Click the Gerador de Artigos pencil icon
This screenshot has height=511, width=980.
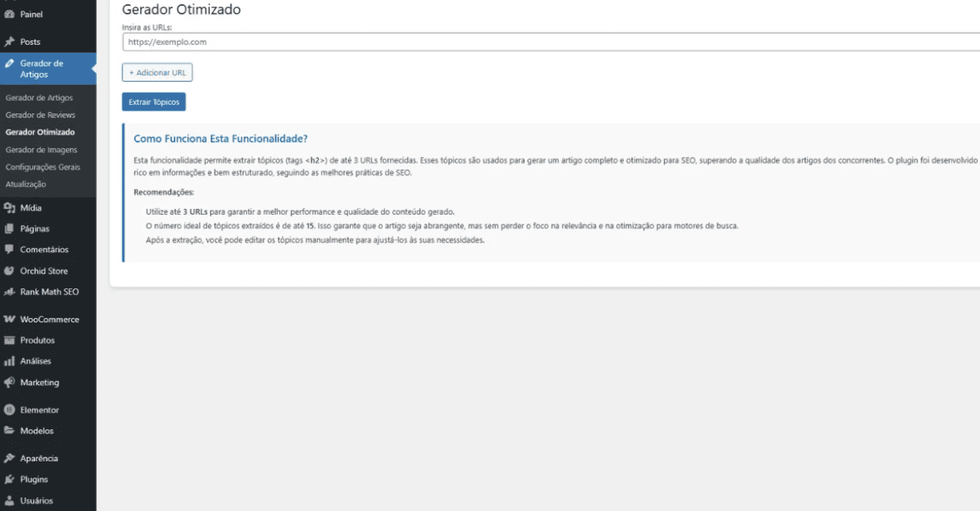10,63
